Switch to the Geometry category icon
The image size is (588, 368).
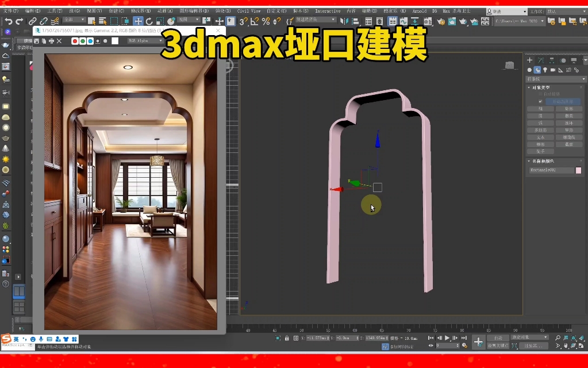pos(529,70)
